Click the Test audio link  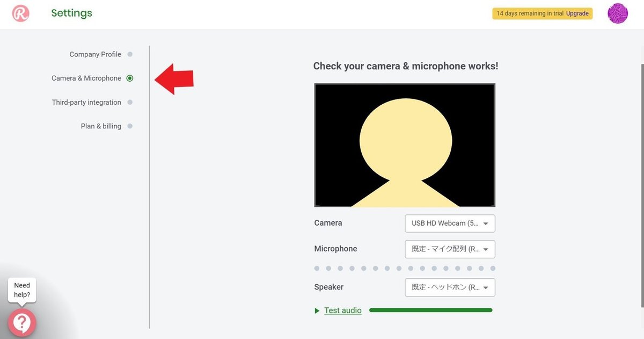343,311
